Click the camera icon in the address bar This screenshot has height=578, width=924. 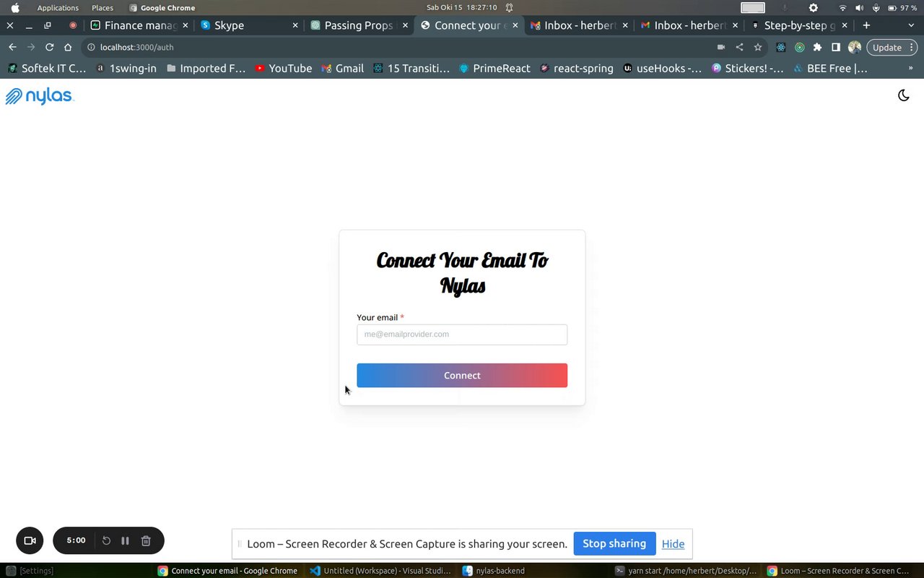720,47
